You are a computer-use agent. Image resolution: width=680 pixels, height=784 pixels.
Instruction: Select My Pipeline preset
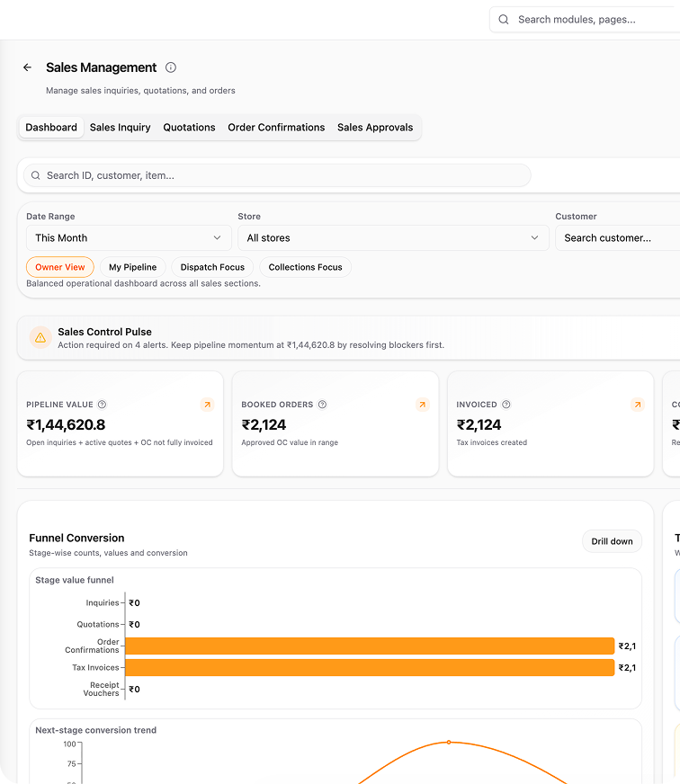[x=132, y=267]
